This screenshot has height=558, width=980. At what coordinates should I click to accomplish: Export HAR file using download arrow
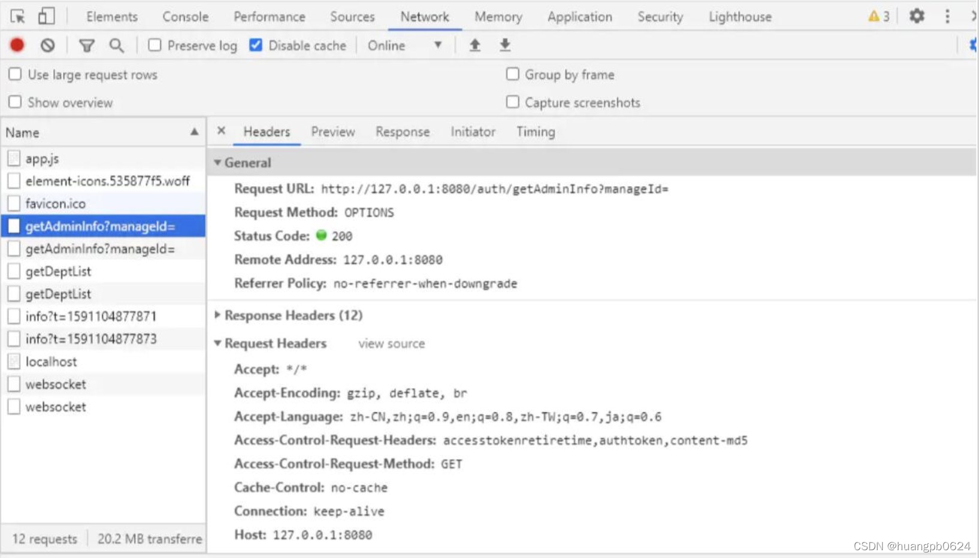click(x=505, y=45)
